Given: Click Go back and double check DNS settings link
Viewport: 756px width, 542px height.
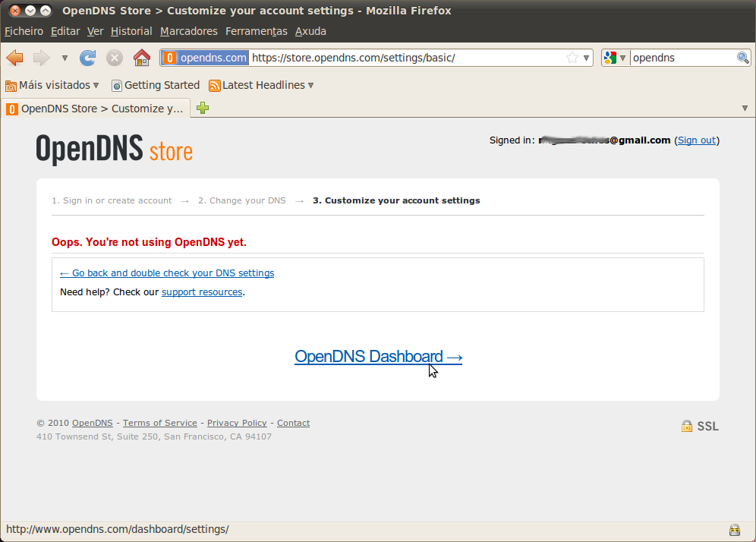Looking at the screenshot, I should (x=167, y=273).
